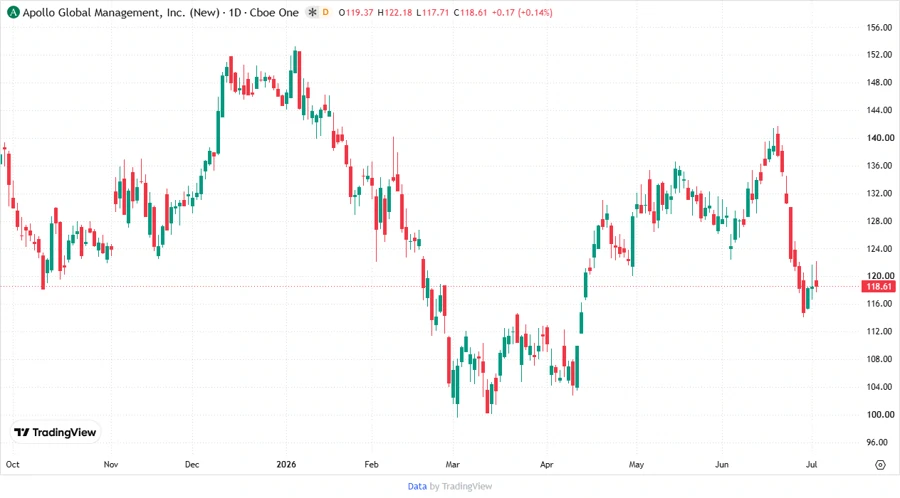Click the Jul label on time axis
This screenshot has height=498, width=900.
tap(811, 464)
